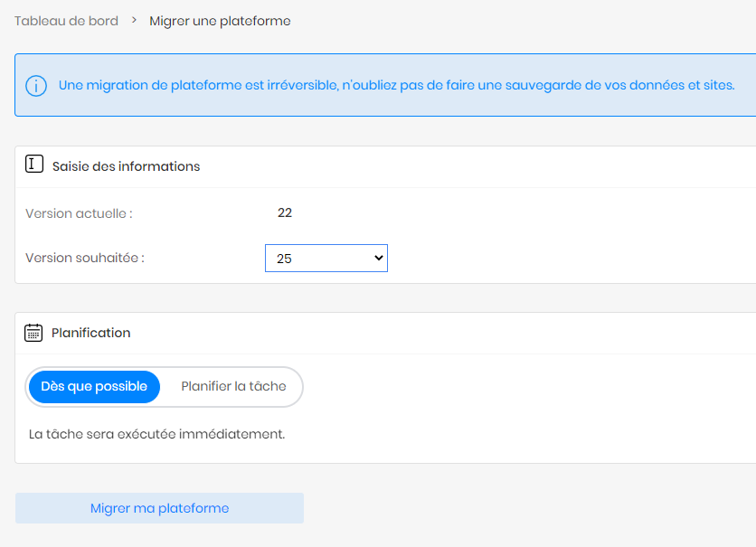Open the Version souhaitée dropdown

[x=326, y=259]
